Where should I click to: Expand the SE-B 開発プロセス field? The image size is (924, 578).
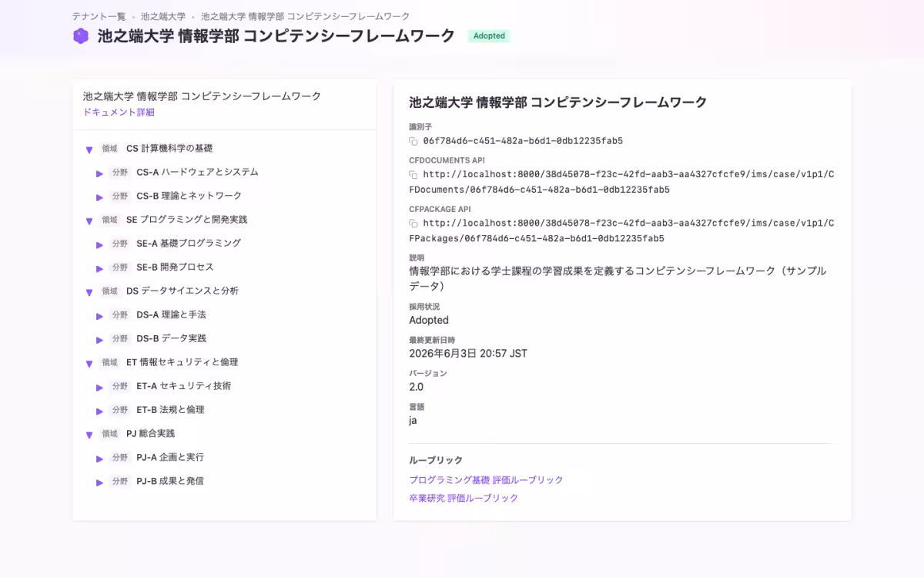point(99,269)
